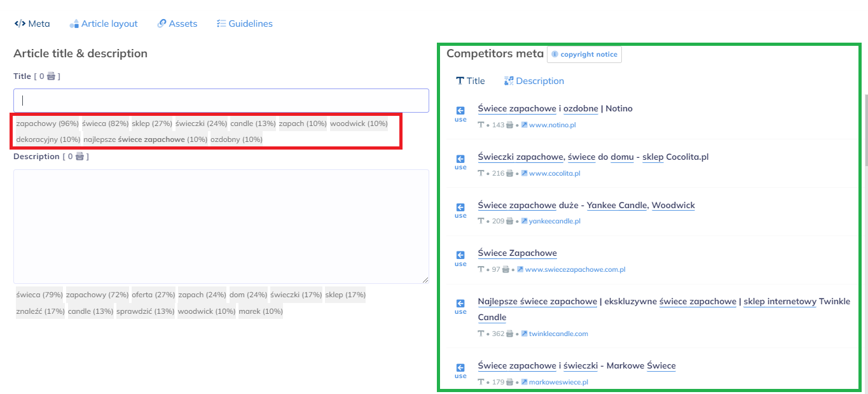Click the info copyright notice badge
Screen dimensions: 868x394
click(584, 54)
